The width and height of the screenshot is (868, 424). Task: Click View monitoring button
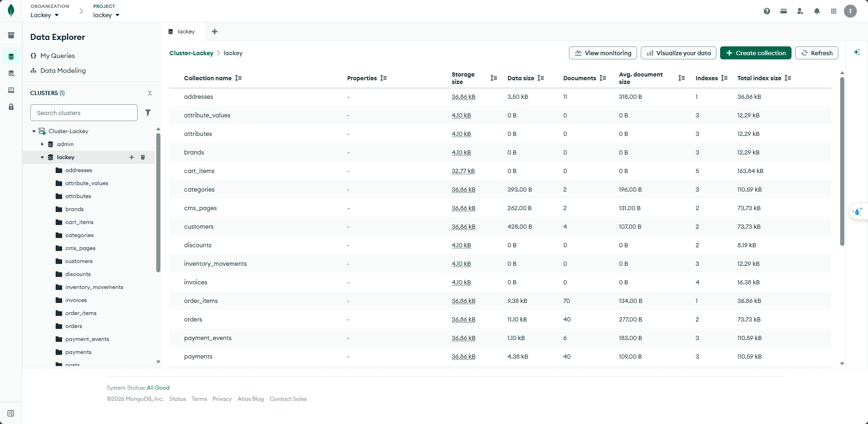(x=603, y=53)
